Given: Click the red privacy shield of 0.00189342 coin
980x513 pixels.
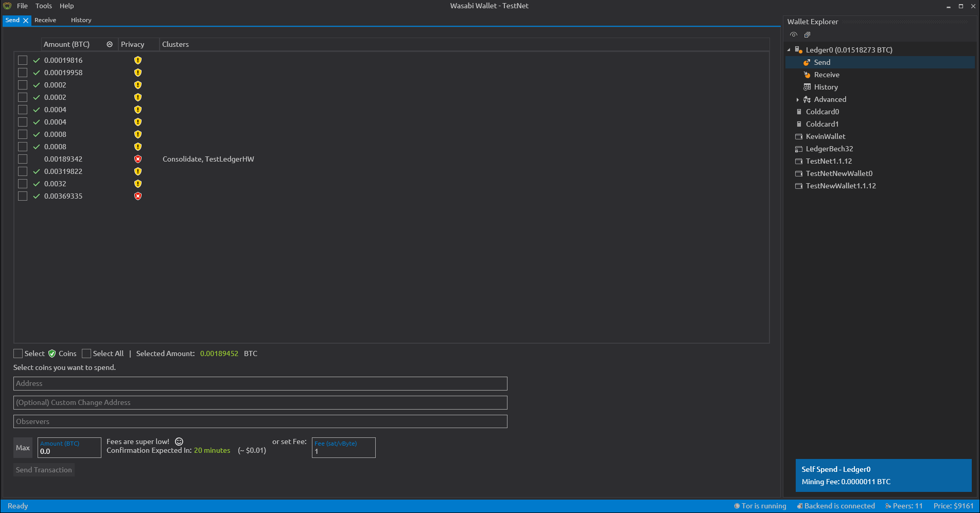Looking at the screenshot, I should tap(138, 159).
